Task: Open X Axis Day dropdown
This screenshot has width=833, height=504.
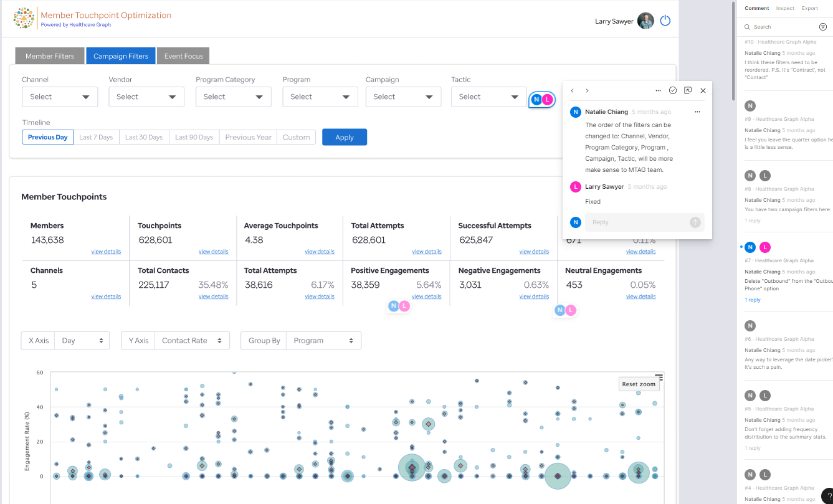Action: [x=82, y=341]
